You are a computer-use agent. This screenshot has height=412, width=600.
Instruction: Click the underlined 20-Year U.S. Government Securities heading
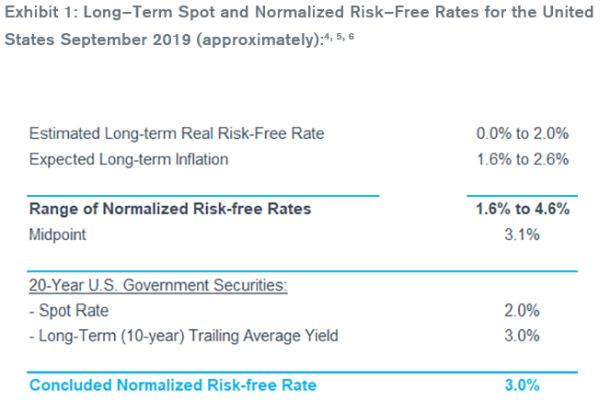tap(158, 285)
